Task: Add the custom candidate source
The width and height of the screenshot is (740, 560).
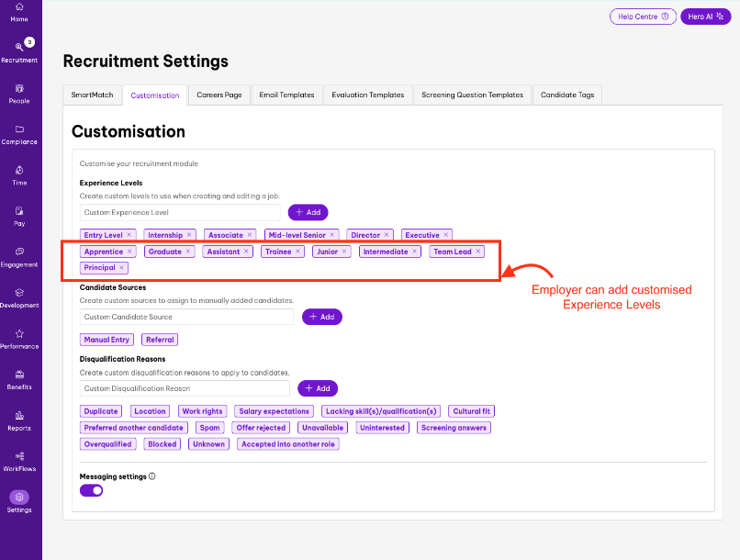Action: pos(322,317)
